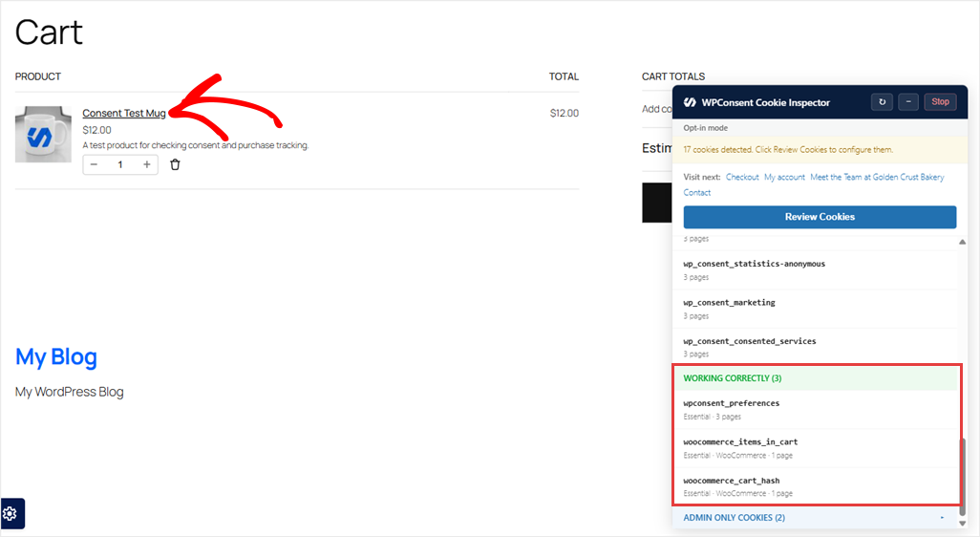Increase mug quantity with plus button
Viewport: 980px width, 537px height.
(x=147, y=164)
